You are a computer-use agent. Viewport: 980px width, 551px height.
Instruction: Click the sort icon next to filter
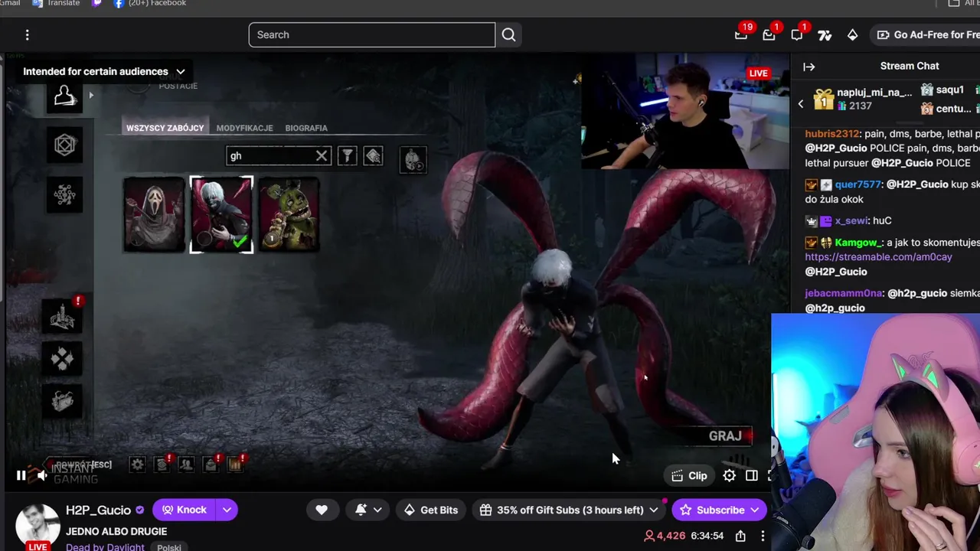click(373, 156)
